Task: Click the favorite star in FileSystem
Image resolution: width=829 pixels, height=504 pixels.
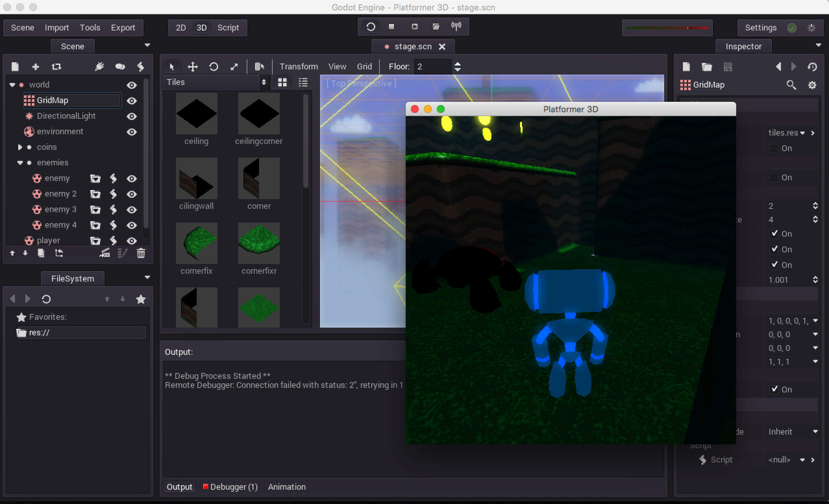Action: [141, 299]
